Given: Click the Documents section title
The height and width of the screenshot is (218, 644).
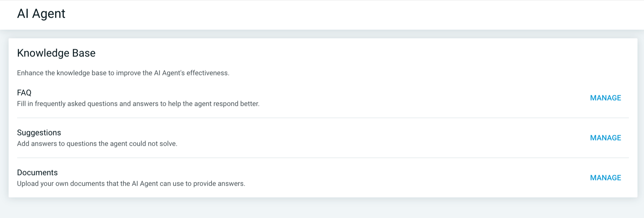Looking at the screenshot, I should pos(37,173).
